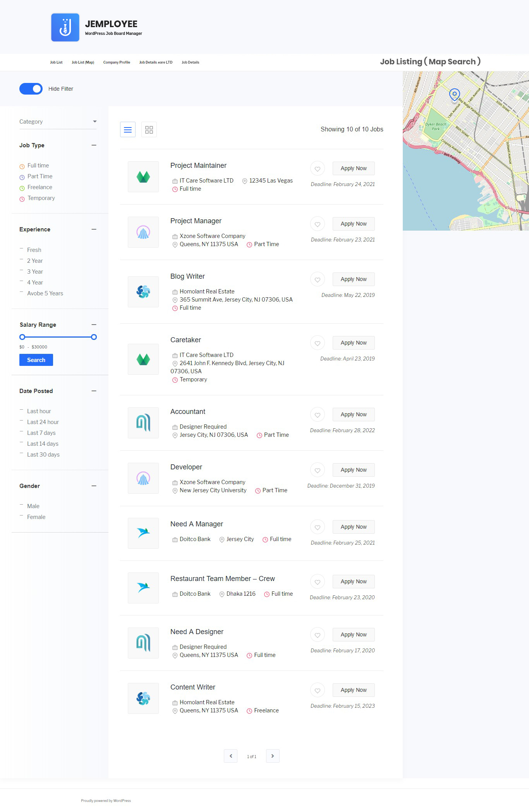Open Blog Writer company logo
This screenshot has width=529, height=812.
point(143,292)
